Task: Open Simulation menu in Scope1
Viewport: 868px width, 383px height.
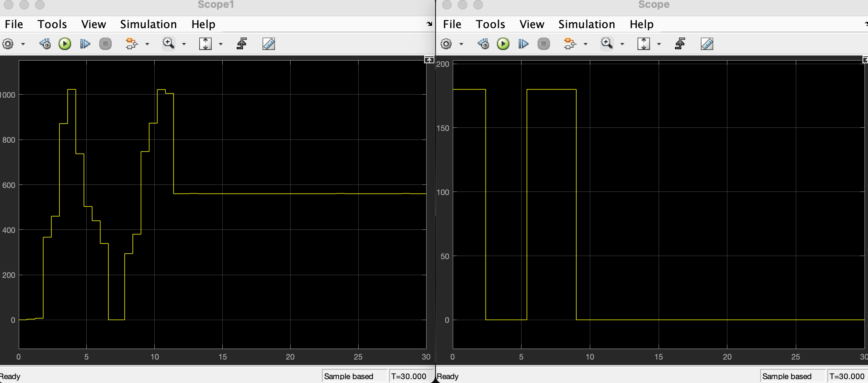Action: [x=148, y=24]
